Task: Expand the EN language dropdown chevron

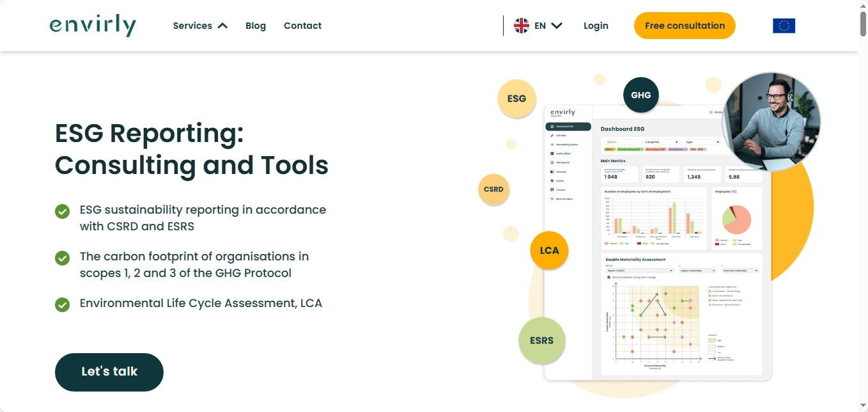Action: [x=557, y=26]
